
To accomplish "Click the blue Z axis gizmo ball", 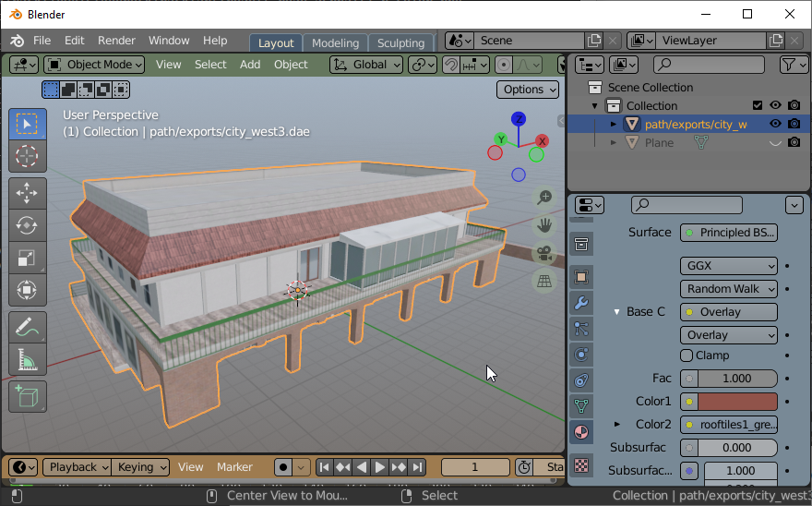I will pos(519,119).
